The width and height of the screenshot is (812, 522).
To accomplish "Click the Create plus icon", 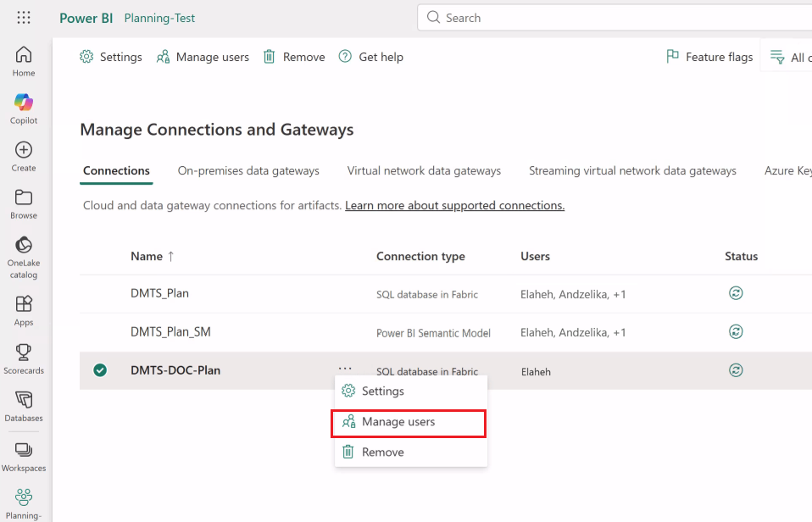I will point(23,150).
